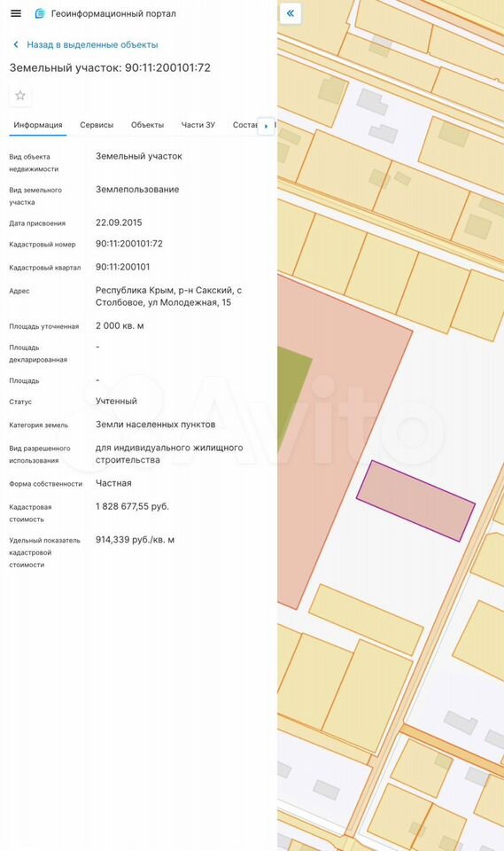Switch to the Сервисы tab
Screen dimensions: 504x851
pyautogui.click(x=97, y=125)
